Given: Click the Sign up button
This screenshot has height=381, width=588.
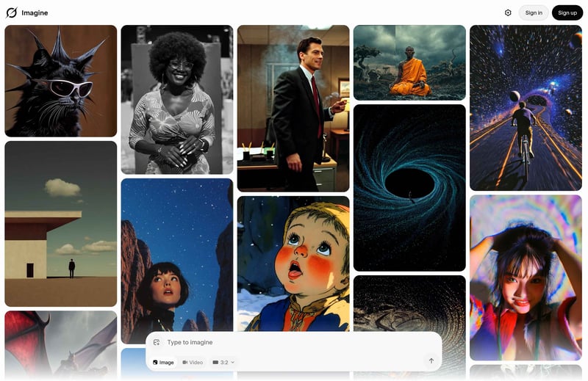Looking at the screenshot, I should pos(567,12).
